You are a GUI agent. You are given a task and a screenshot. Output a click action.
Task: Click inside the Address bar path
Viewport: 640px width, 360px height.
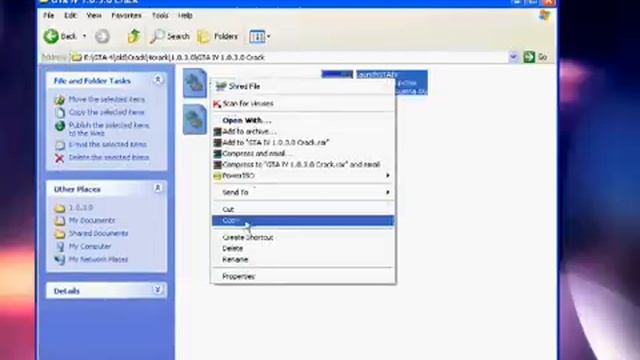coord(290,57)
